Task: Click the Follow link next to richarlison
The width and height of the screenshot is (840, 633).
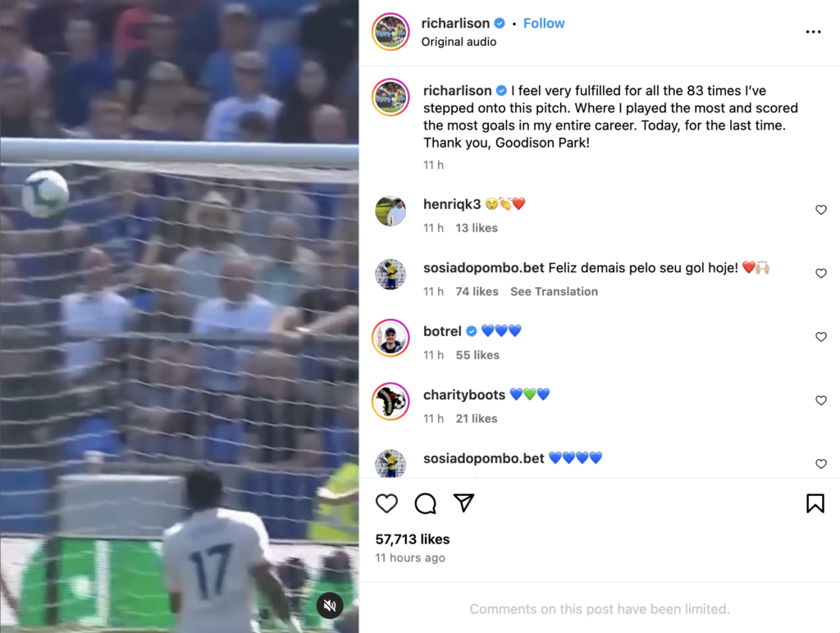Action: click(x=544, y=24)
